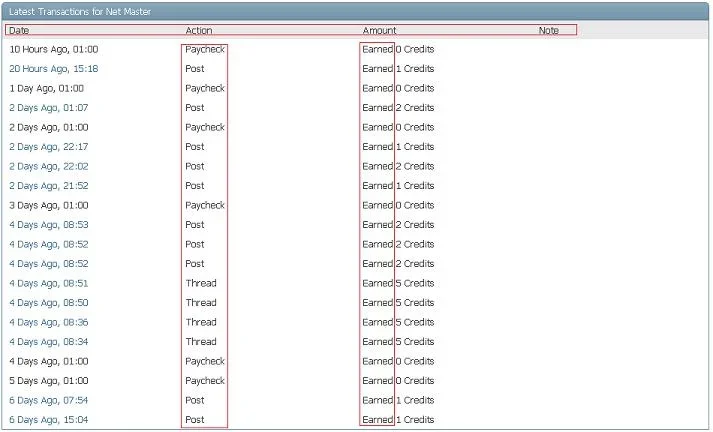Open the 4 Days Ago, 08:50 link
The width and height of the screenshot is (713, 432).
49,303
